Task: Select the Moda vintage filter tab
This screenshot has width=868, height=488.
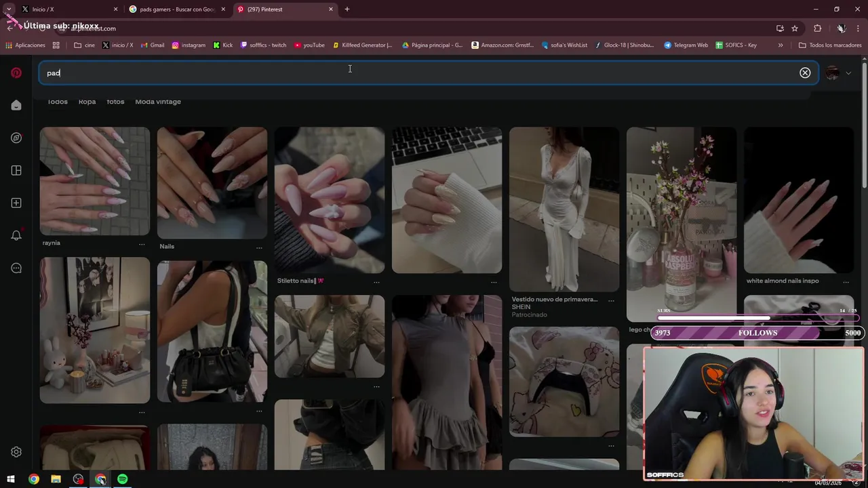Action: (x=158, y=102)
